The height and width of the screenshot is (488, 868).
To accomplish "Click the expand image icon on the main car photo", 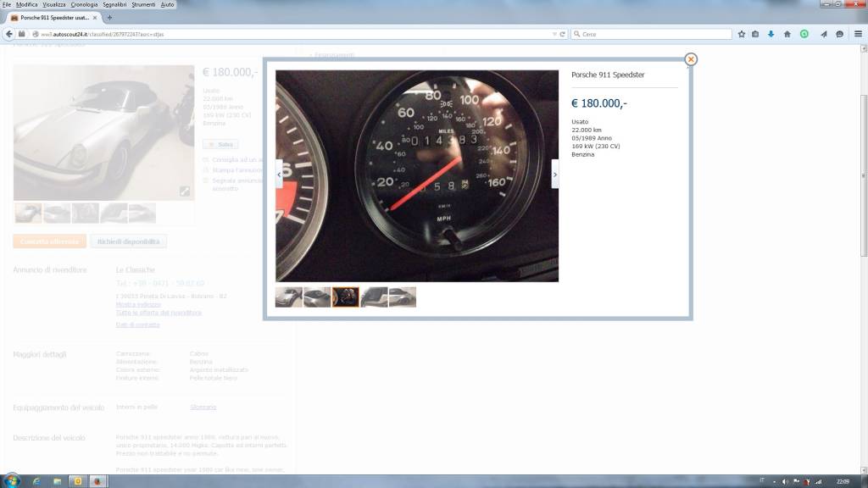I will coord(184,191).
